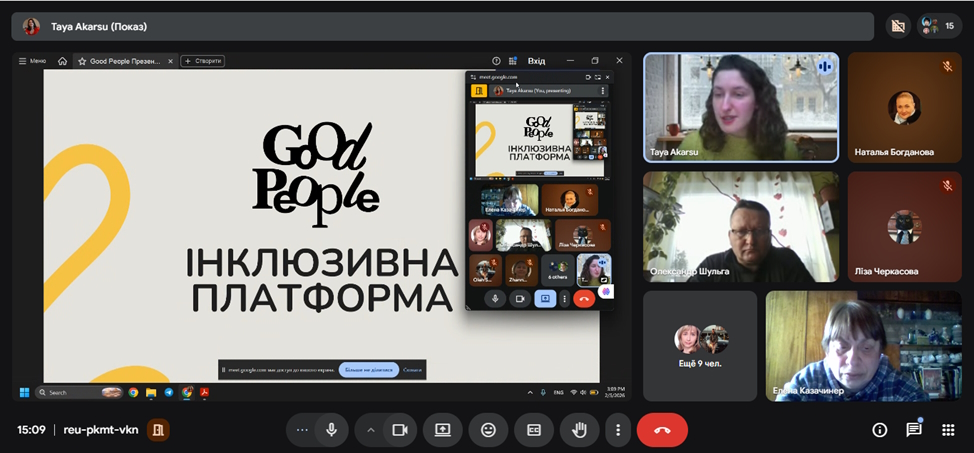974x453 pixels.
Task: Toggle closed captions on
Action: (534, 430)
